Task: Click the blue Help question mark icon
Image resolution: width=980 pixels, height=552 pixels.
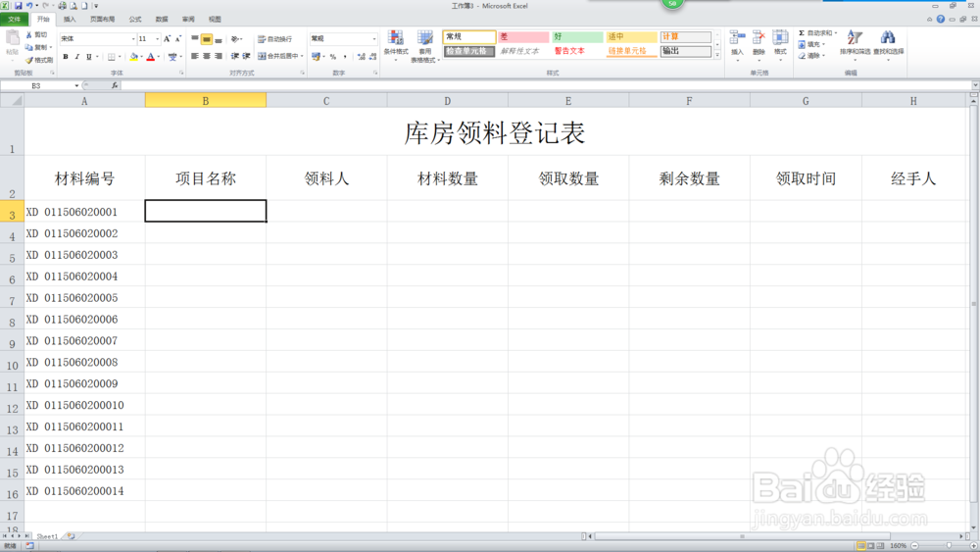Action: point(941,20)
